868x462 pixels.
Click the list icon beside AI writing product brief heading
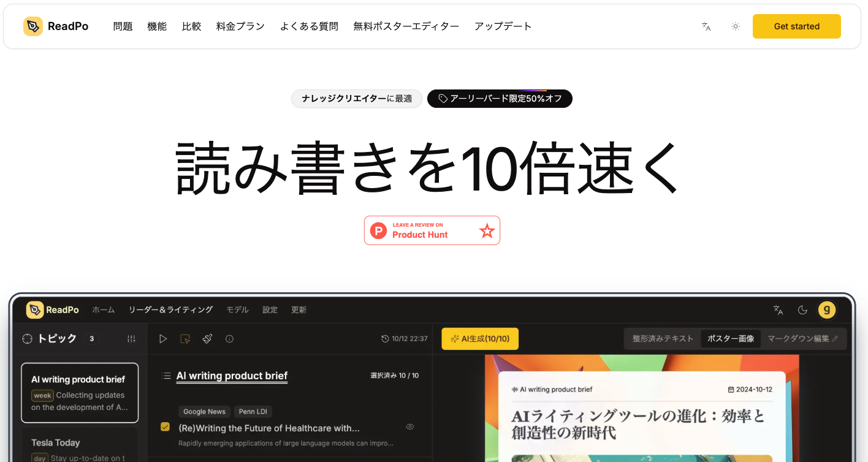[x=166, y=376]
